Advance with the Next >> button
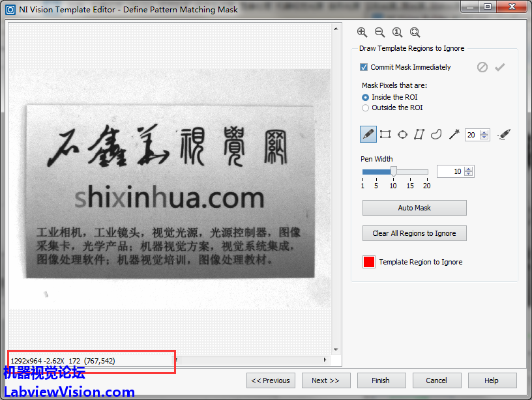The height and width of the screenshot is (400, 532). 326,380
